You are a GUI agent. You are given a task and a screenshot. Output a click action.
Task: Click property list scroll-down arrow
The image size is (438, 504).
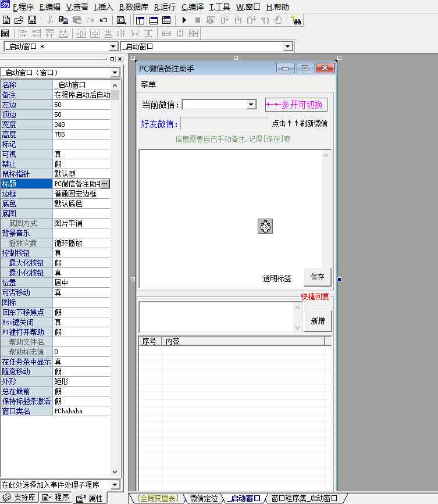pyautogui.click(x=115, y=472)
